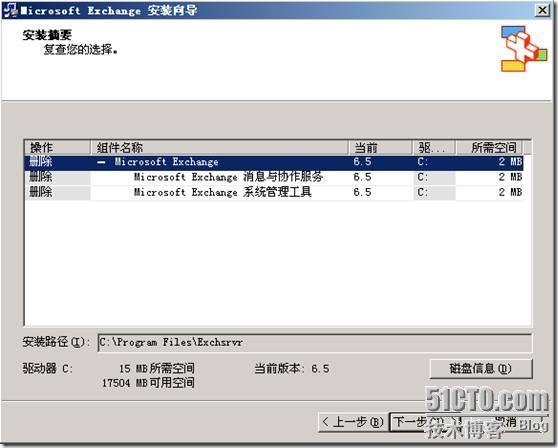The width and height of the screenshot is (558, 448).
Task: Collapse the Microsoft Exchange tree node
Action: [101, 162]
